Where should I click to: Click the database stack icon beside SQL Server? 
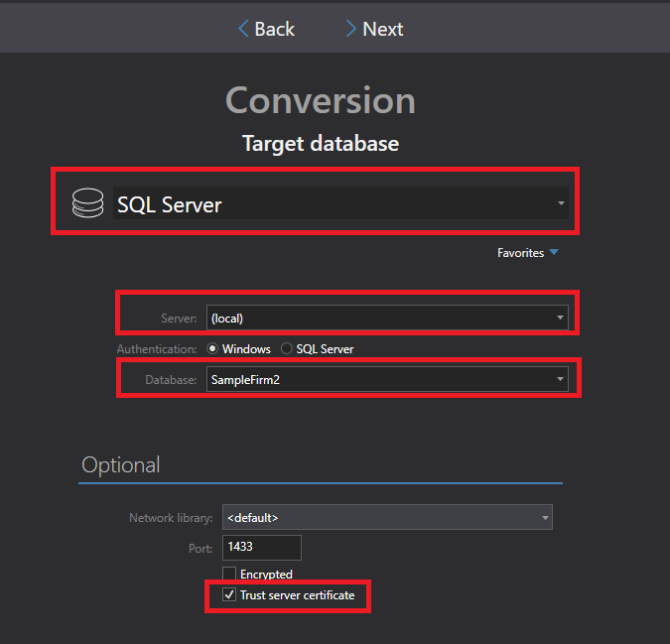pyautogui.click(x=87, y=203)
